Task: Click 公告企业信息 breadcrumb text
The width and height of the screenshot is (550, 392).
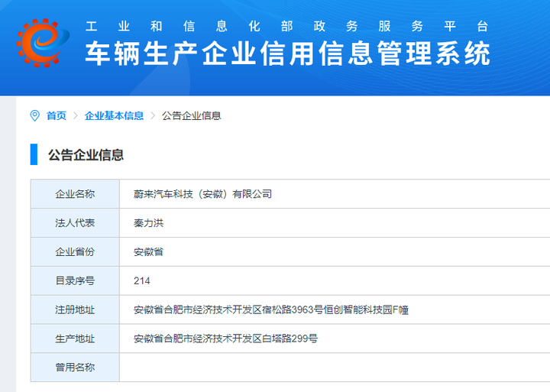Action: [192, 115]
